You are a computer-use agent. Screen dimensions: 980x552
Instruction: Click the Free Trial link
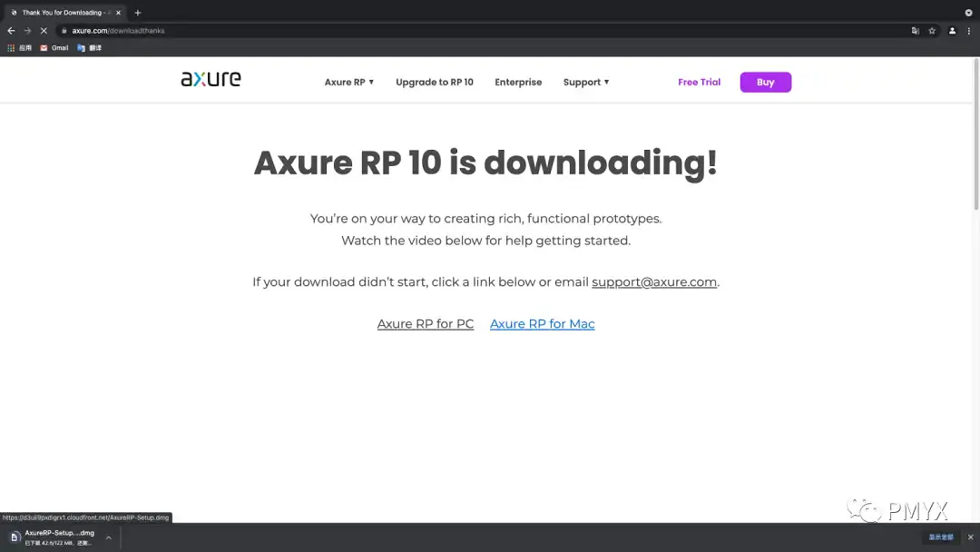(699, 82)
